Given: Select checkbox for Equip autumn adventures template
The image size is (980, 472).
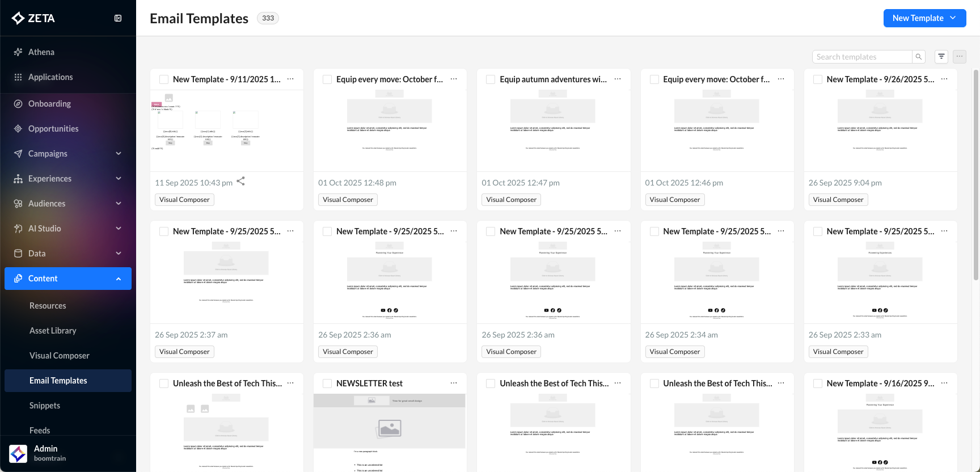Looking at the screenshot, I should pos(491,79).
